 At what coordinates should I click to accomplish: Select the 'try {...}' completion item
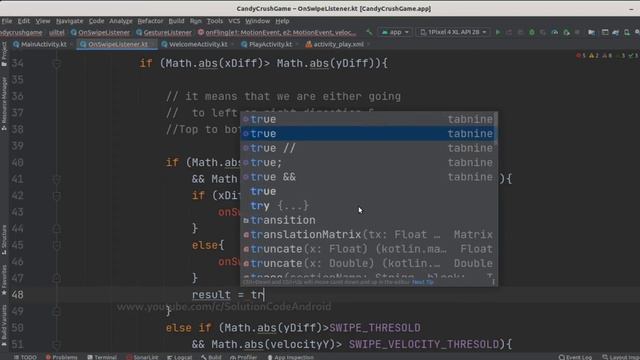(367, 206)
